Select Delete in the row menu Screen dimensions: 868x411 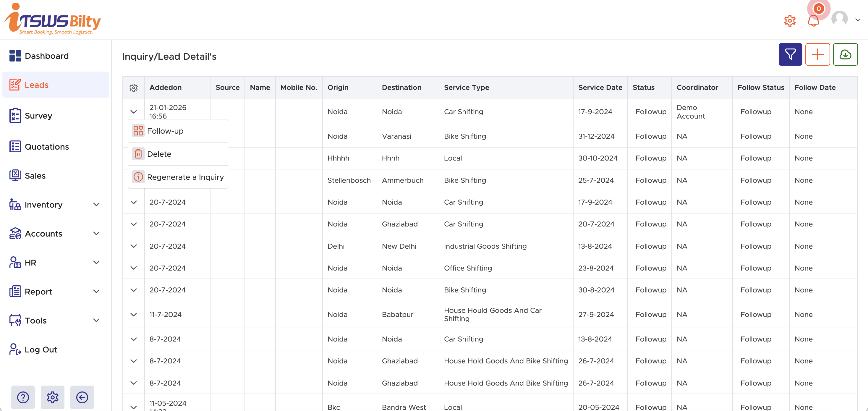159,154
